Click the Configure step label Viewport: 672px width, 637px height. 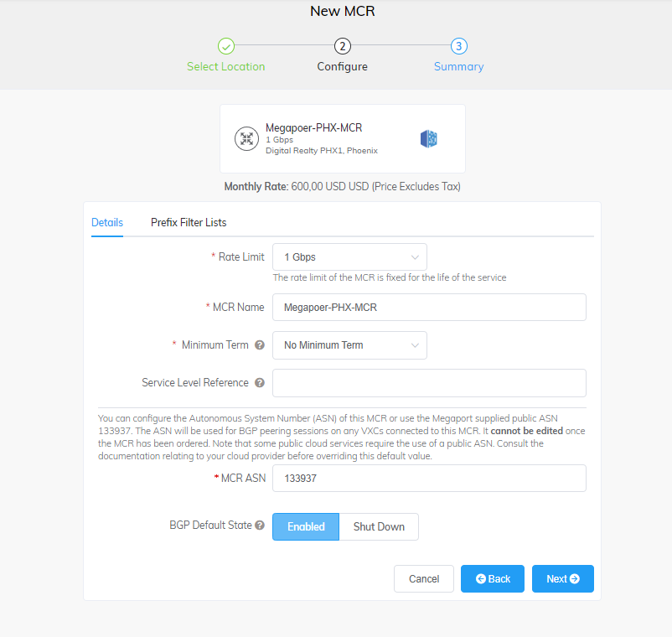tap(343, 66)
